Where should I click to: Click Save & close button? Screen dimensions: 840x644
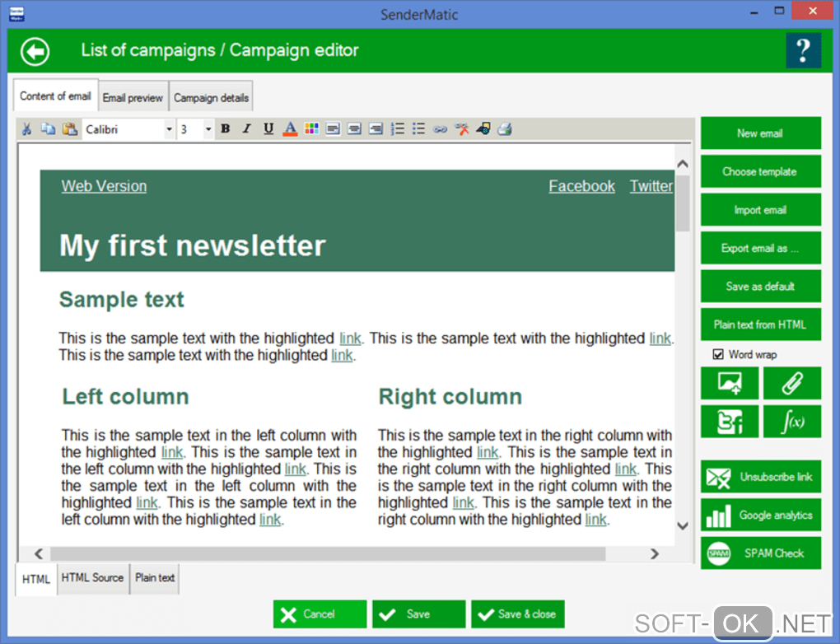[x=518, y=614]
